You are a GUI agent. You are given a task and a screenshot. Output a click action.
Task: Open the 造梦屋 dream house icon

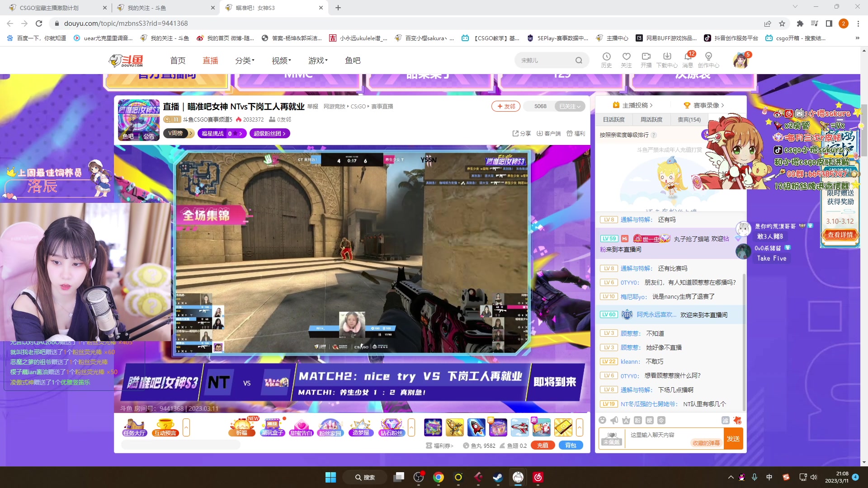tap(361, 427)
